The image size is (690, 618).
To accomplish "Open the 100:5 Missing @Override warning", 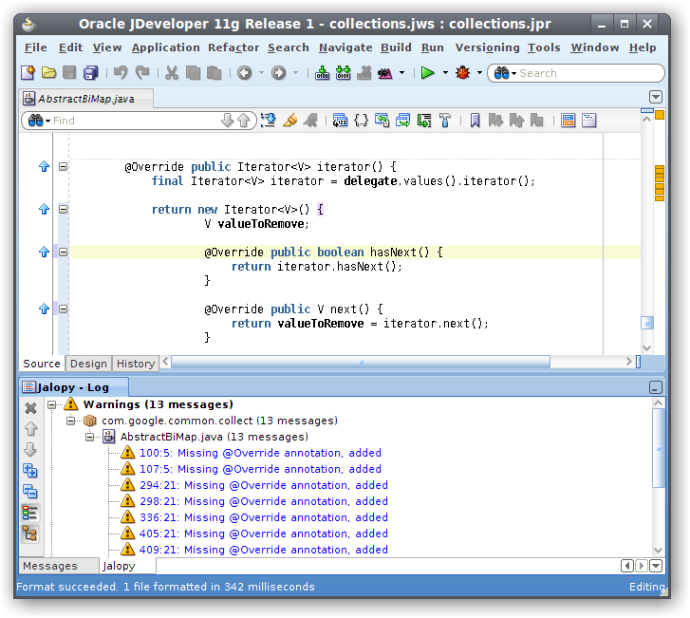I will click(x=261, y=453).
